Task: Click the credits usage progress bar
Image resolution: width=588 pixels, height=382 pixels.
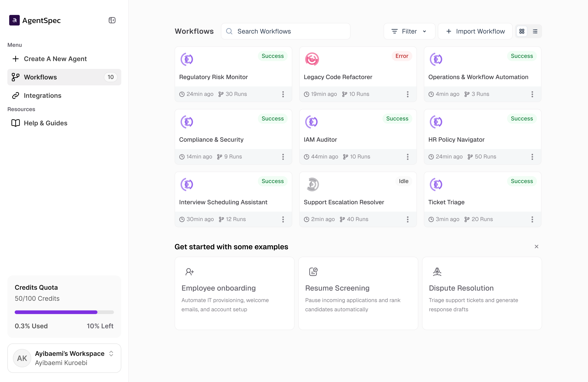Action: (x=64, y=312)
